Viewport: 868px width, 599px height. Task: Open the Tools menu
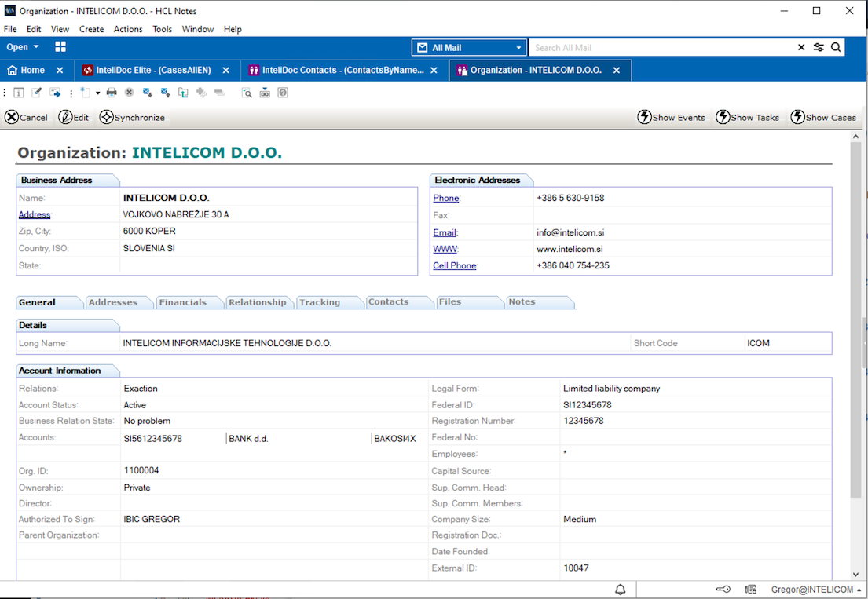pyautogui.click(x=162, y=29)
